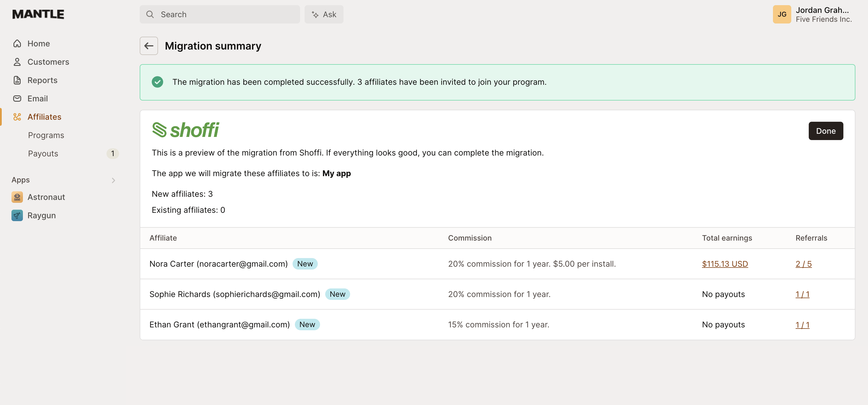Open Email via the envelope icon
868x405 pixels.
[17, 99]
